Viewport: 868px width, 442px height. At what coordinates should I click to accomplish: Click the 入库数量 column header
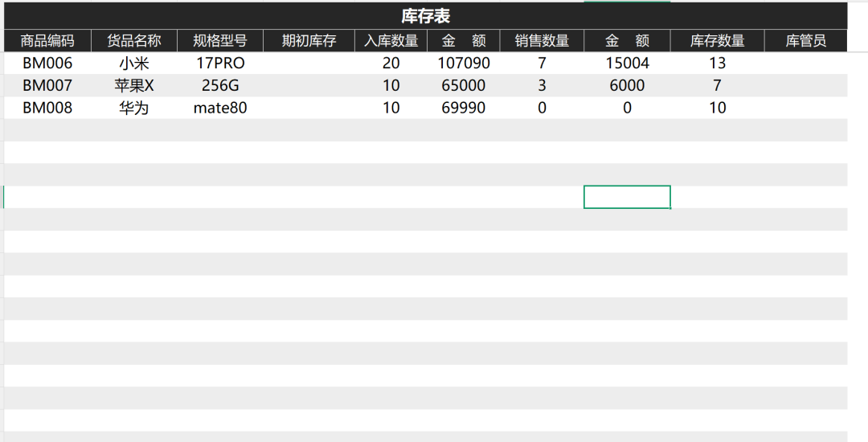tap(391, 41)
